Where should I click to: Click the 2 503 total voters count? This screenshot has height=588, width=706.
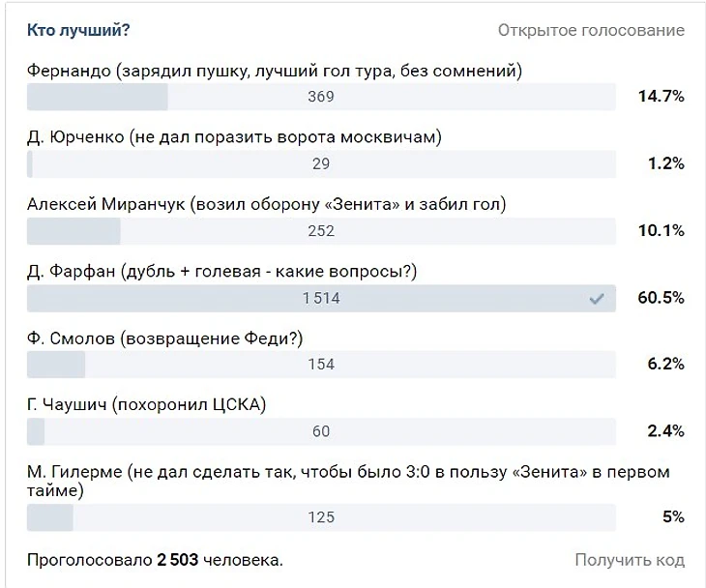click(x=177, y=560)
